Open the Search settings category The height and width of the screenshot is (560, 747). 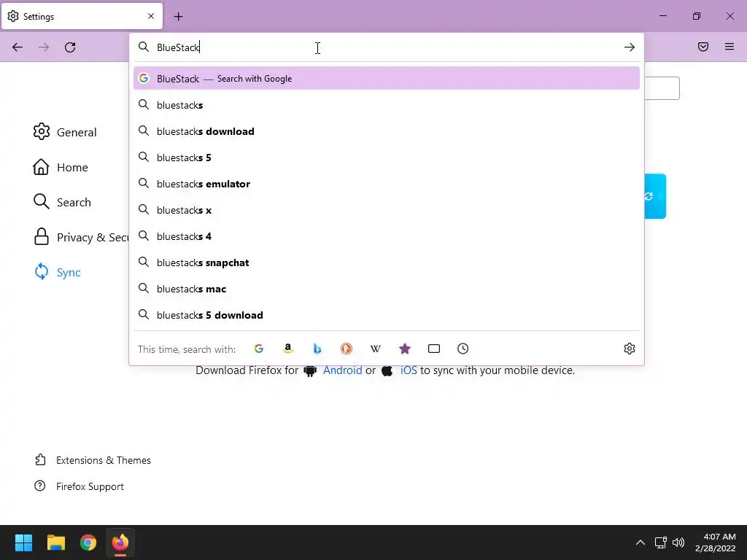(x=62, y=202)
